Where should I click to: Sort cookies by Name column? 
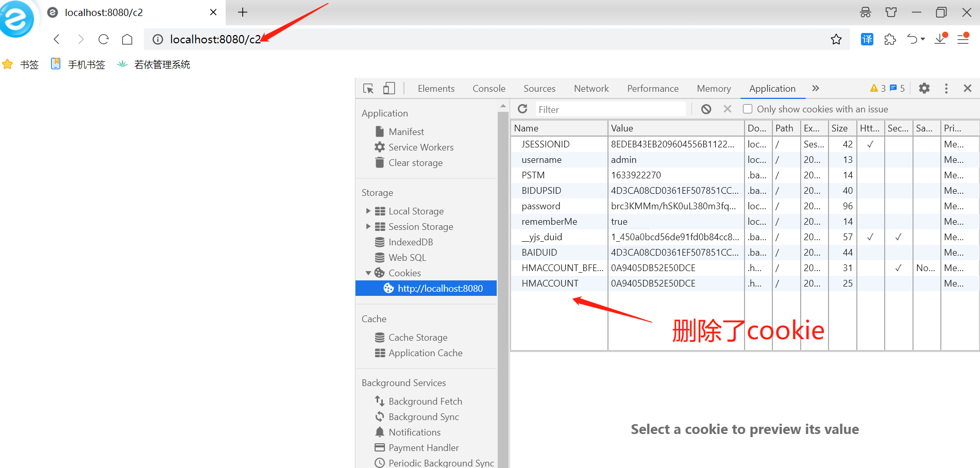tap(559, 128)
